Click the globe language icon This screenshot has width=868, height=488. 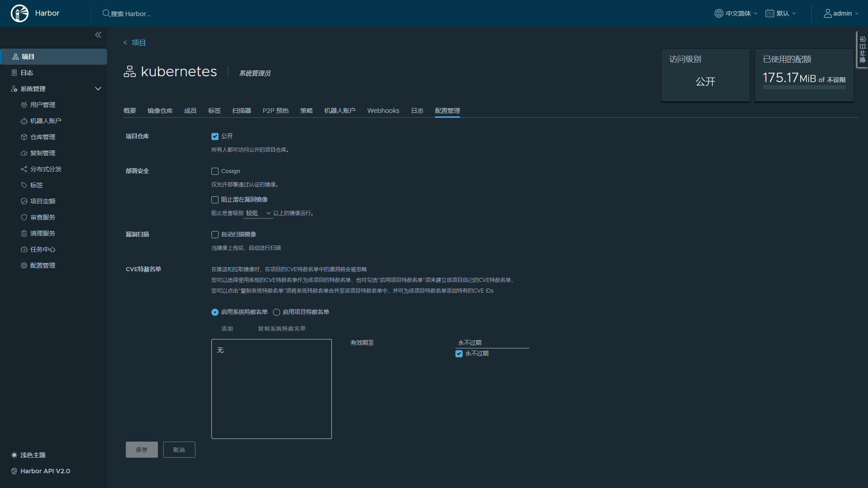[719, 13]
